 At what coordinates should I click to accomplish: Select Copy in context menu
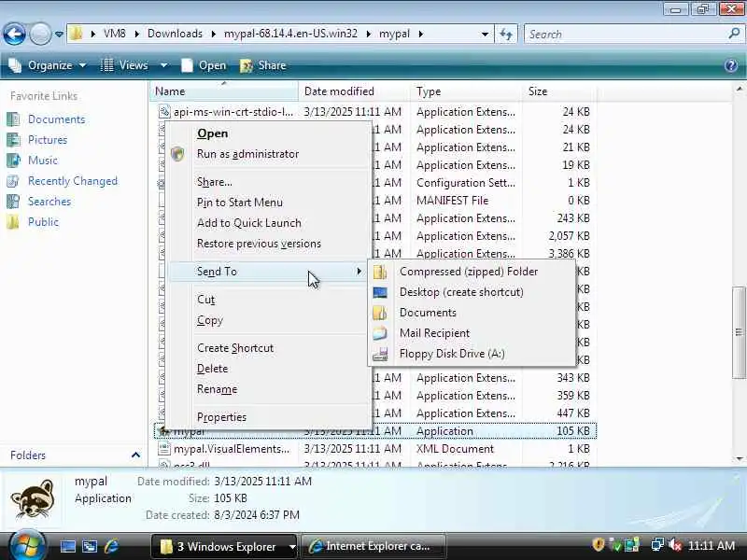click(209, 320)
